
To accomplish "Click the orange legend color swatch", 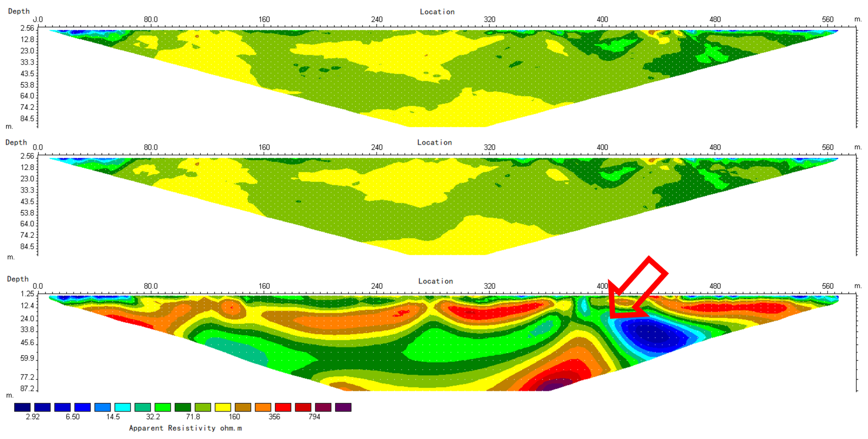I will 263,407.
